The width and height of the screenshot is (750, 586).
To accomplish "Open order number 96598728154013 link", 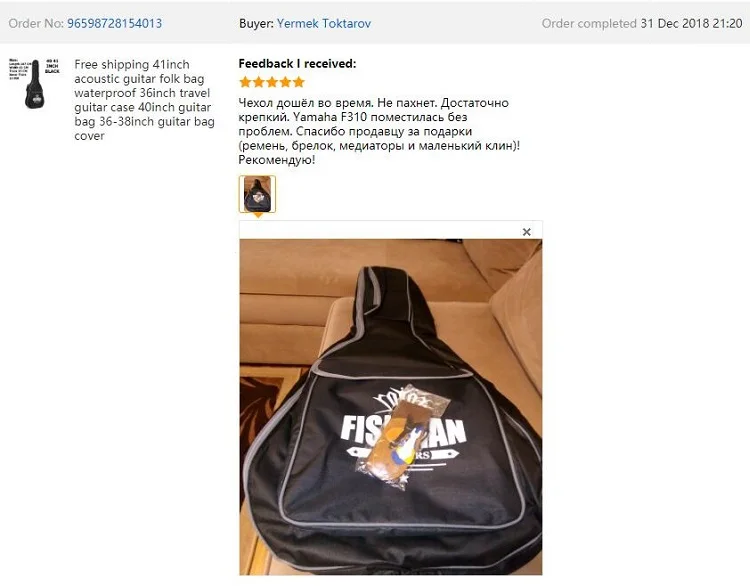I will 114,23.
